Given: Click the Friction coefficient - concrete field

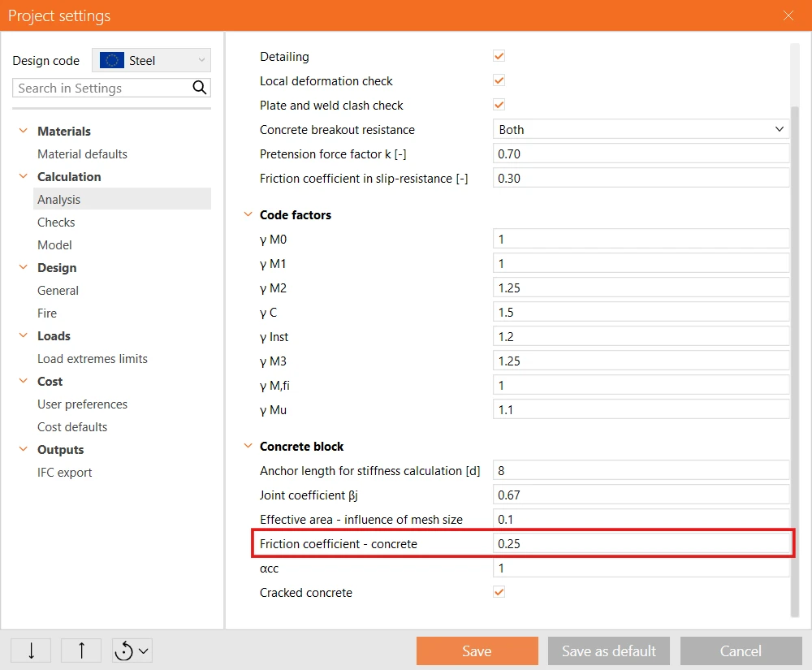Looking at the screenshot, I should point(641,543).
